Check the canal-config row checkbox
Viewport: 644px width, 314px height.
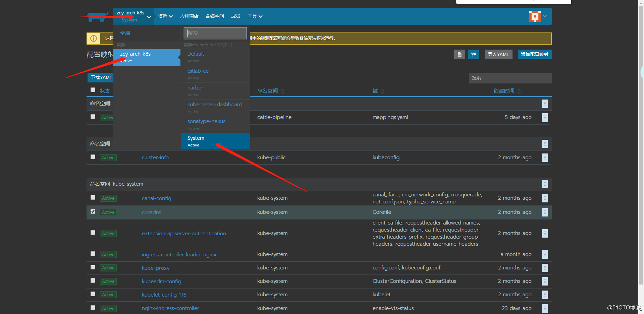click(x=93, y=197)
